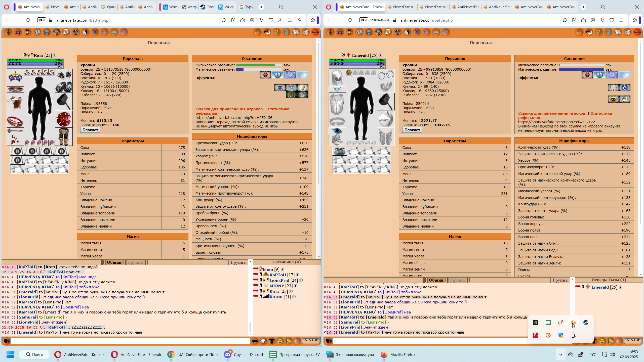Click Блокнот button in Emerald panel
Screen dimensions: 644x362
412,130
